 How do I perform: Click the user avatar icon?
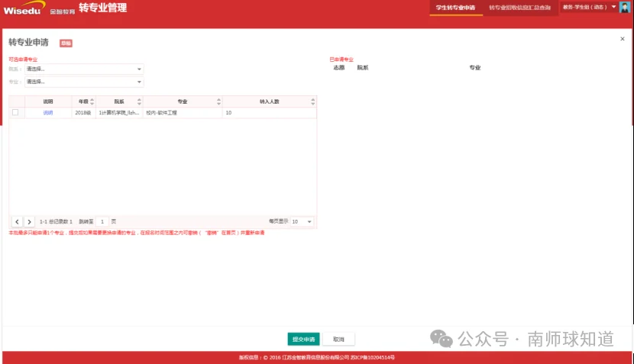(x=625, y=7)
